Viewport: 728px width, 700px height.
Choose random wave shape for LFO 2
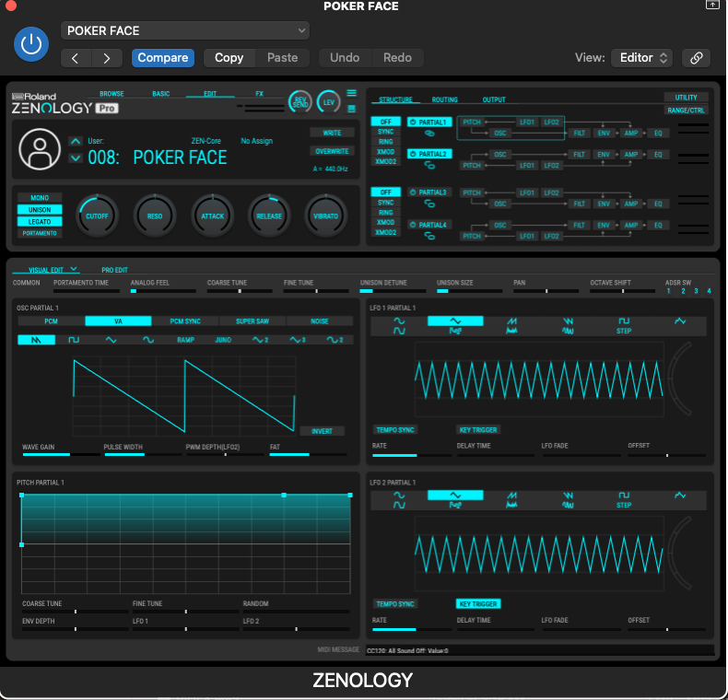click(680, 496)
